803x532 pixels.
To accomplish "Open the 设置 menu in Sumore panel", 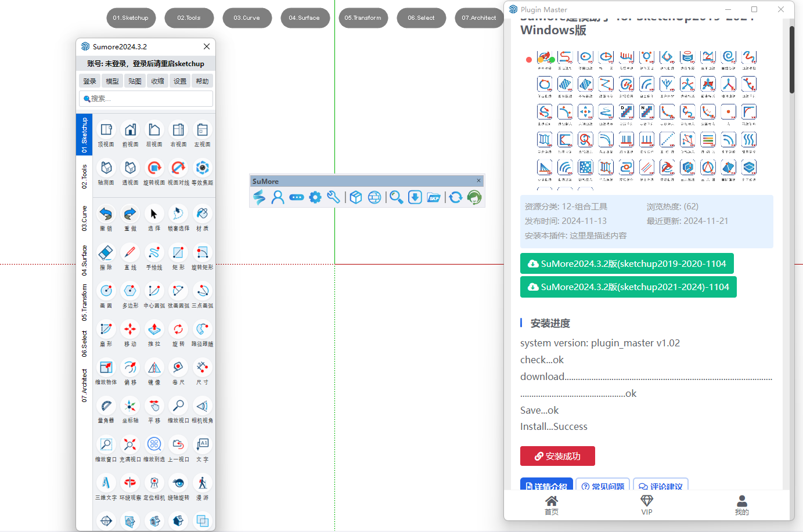I will (180, 81).
